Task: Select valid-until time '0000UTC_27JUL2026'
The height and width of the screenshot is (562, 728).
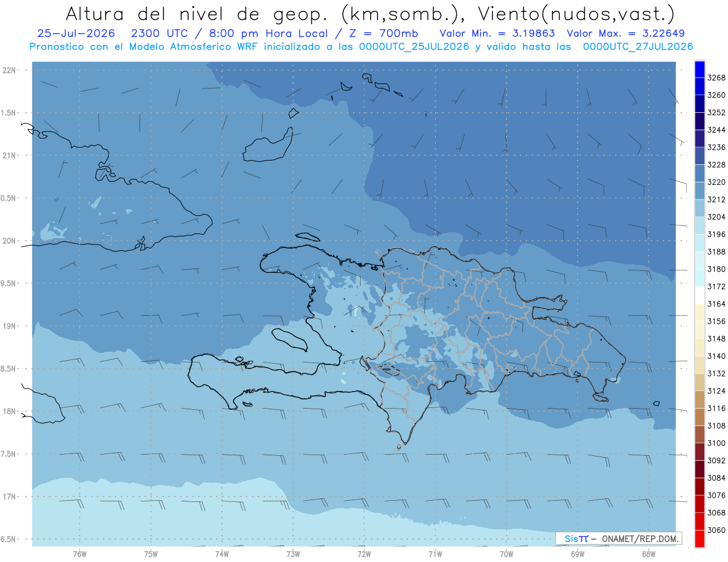Action: (x=638, y=47)
